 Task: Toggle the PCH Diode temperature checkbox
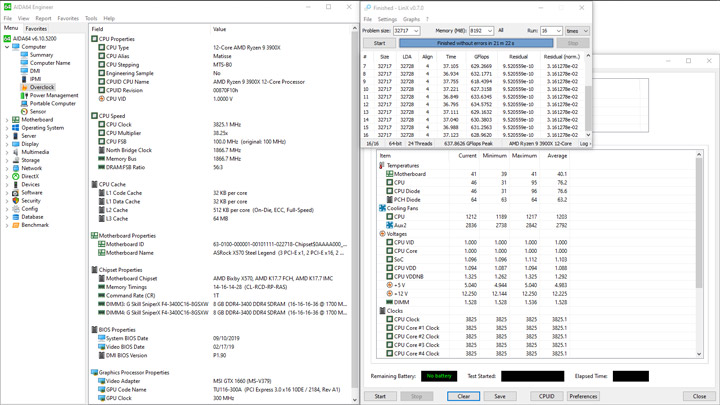pyautogui.click(x=389, y=200)
